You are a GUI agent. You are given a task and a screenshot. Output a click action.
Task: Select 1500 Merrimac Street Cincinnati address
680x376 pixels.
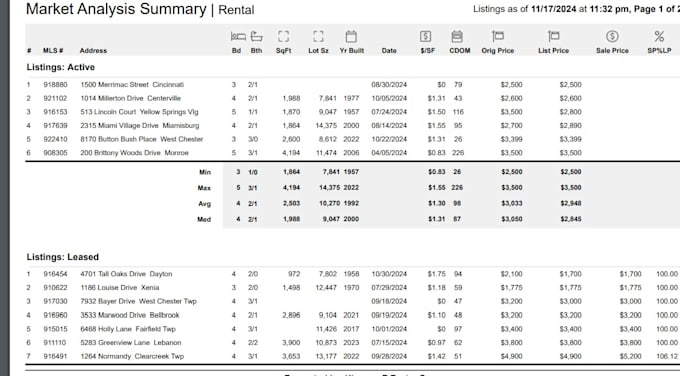pyautogui.click(x=132, y=85)
